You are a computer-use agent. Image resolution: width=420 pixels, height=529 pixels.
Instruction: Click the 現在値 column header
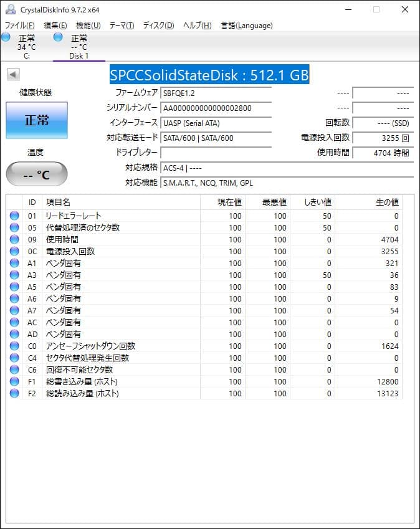point(222,202)
